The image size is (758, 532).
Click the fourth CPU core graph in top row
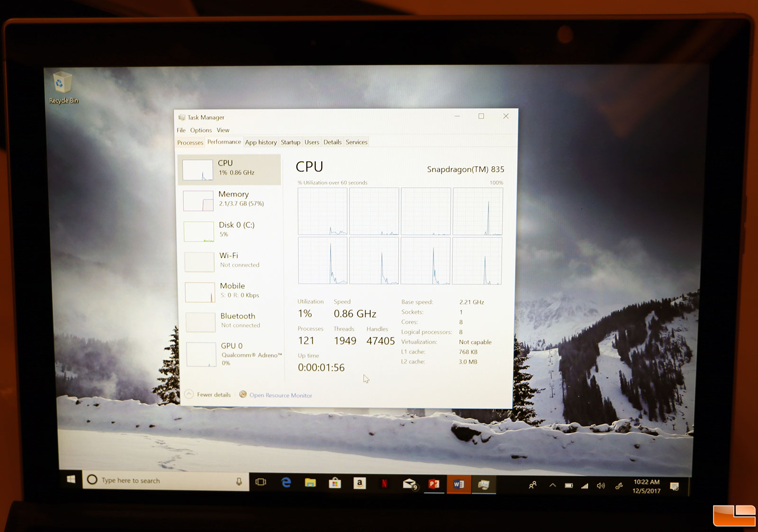[x=478, y=211]
